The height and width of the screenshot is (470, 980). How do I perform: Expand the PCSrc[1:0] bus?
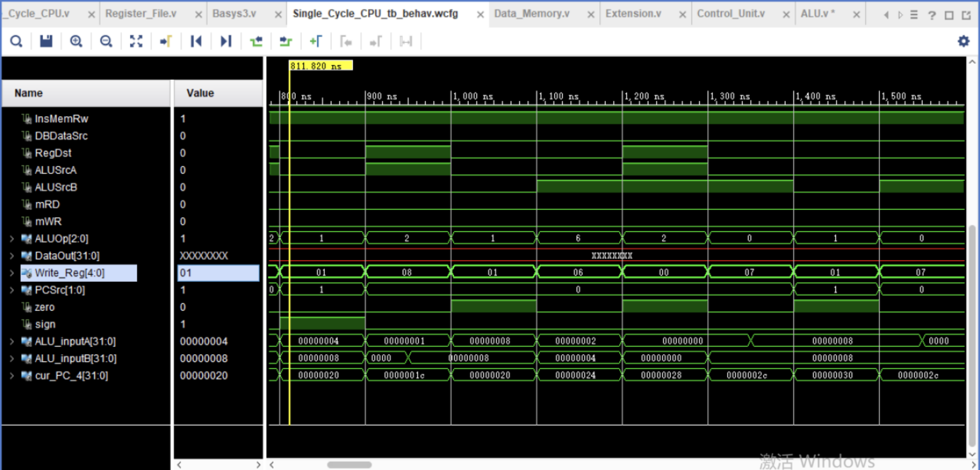11,290
